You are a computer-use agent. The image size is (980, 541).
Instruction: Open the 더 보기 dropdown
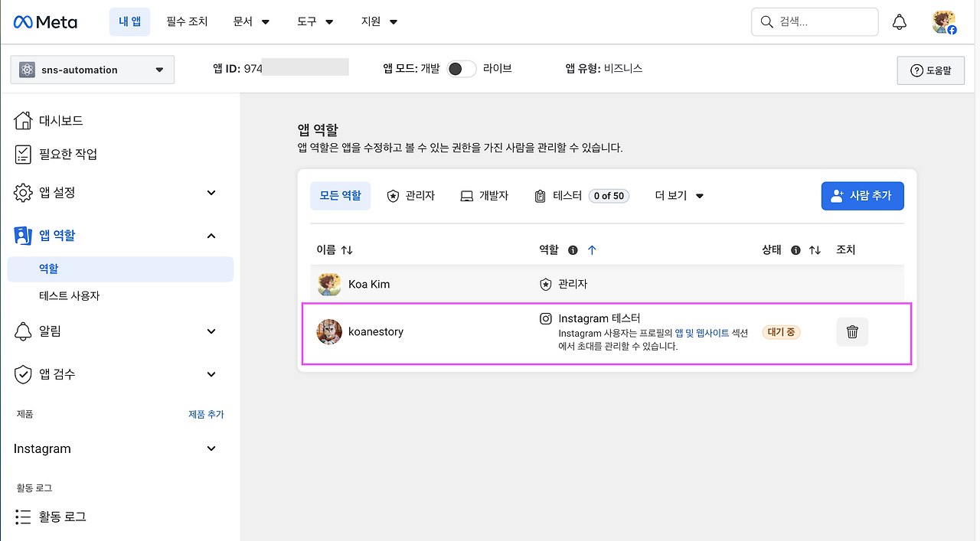coord(679,196)
